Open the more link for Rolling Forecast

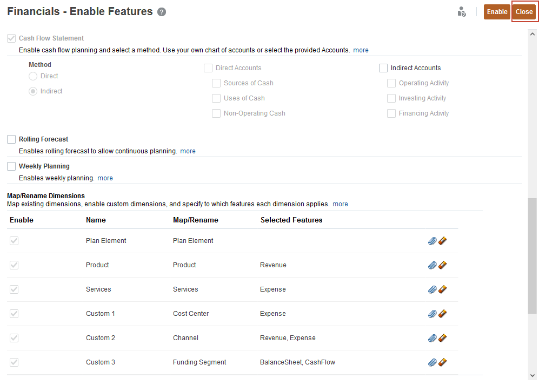click(188, 151)
